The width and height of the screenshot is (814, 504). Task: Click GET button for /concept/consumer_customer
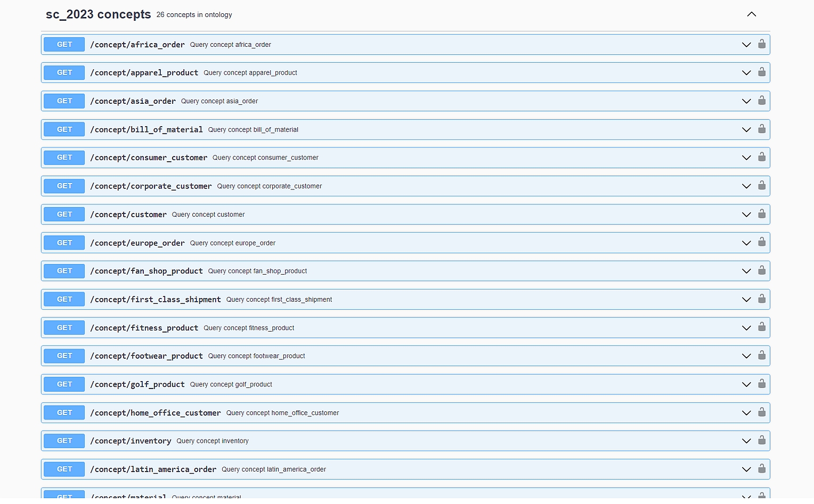coord(64,158)
